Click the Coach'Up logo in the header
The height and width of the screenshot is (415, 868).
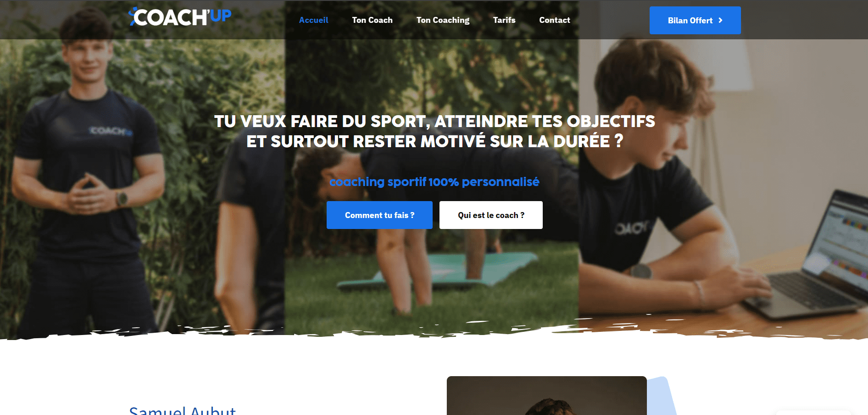[180, 17]
